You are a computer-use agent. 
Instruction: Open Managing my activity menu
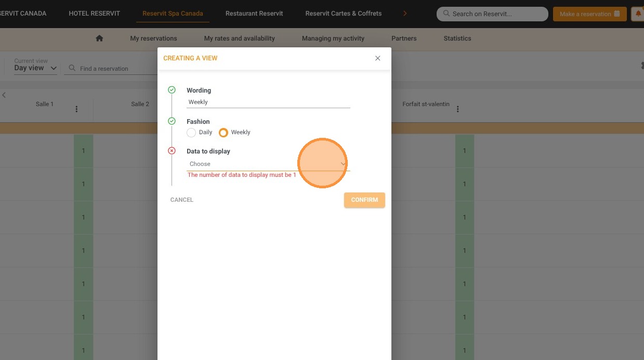click(333, 38)
